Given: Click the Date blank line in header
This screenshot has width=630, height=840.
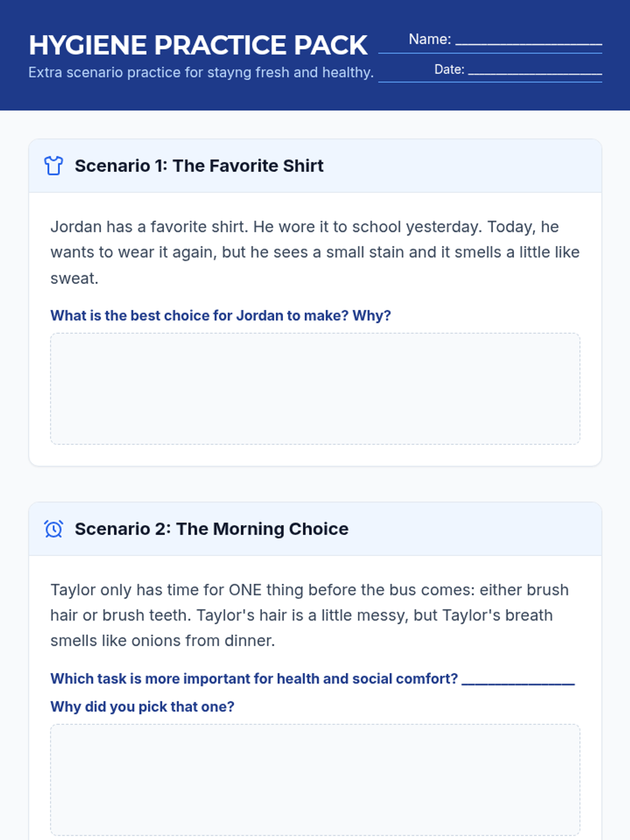Looking at the screenshot, I should 534,72.
